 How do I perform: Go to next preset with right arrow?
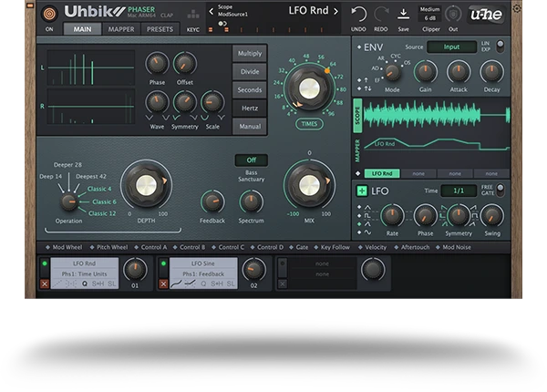[x=335, y=11]
